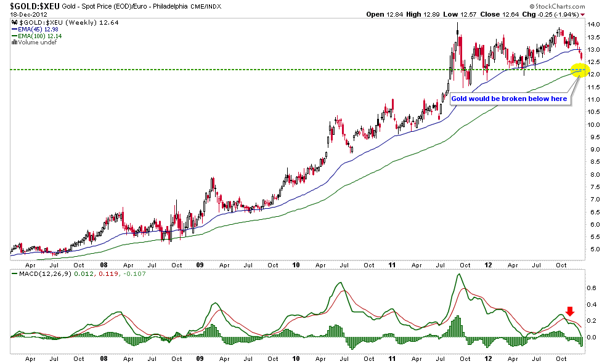The image size is (610, 364).
Task: Click the red down triangle beside Chg
Action: 599,14
